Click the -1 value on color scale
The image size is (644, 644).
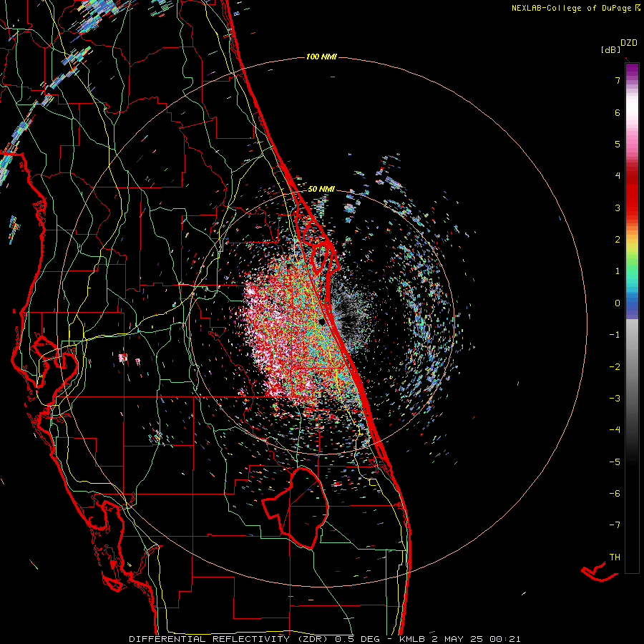pos(615,335)
